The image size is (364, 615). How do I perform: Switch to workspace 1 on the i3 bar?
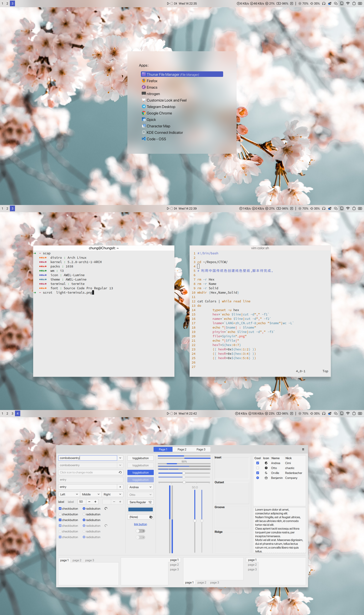pos(2,3)
